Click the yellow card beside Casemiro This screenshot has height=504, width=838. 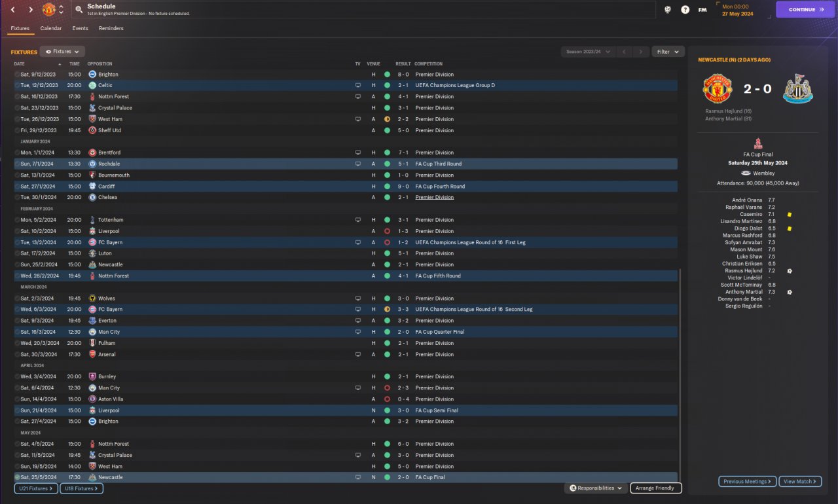[790, 215]
